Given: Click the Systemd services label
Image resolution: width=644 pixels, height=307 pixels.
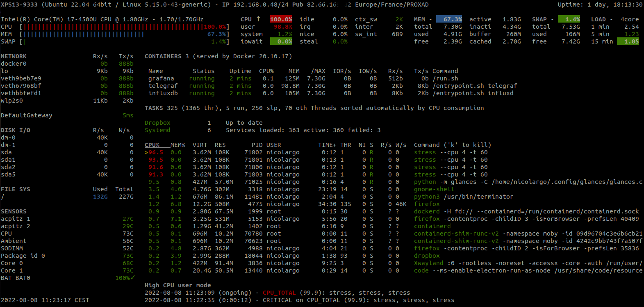Looking at the screenshot, I should tap(157, 130).
